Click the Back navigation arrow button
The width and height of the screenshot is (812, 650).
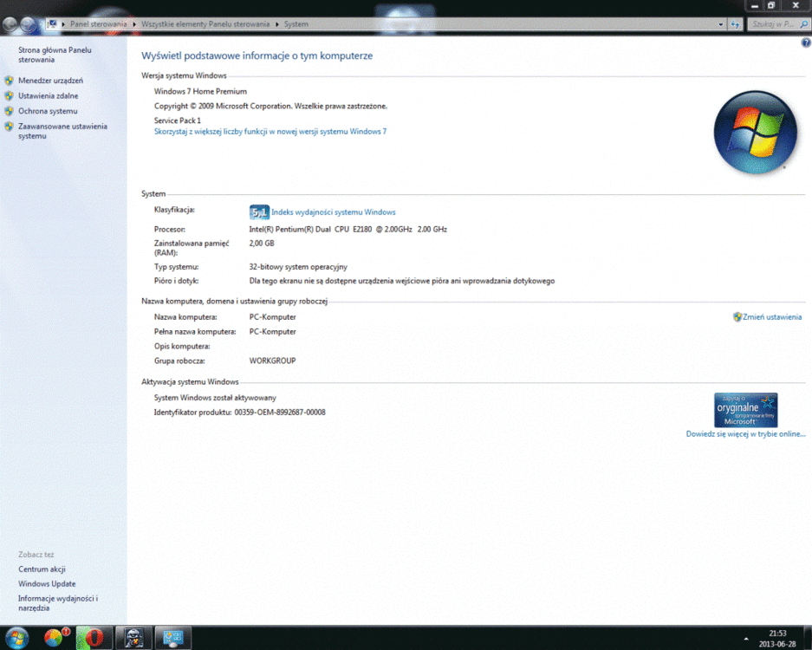click(x=10, y=23)
